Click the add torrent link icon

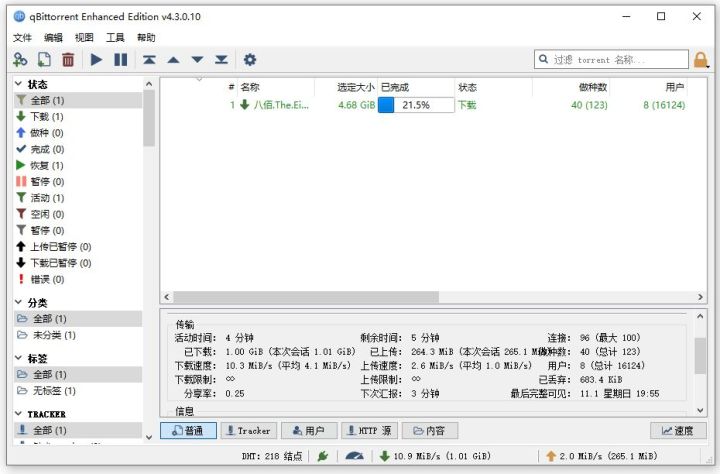tap(20, 60)
